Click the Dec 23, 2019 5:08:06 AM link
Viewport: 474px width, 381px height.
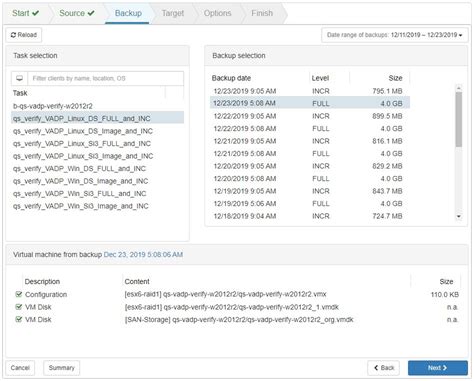click(x=143, y=255)
